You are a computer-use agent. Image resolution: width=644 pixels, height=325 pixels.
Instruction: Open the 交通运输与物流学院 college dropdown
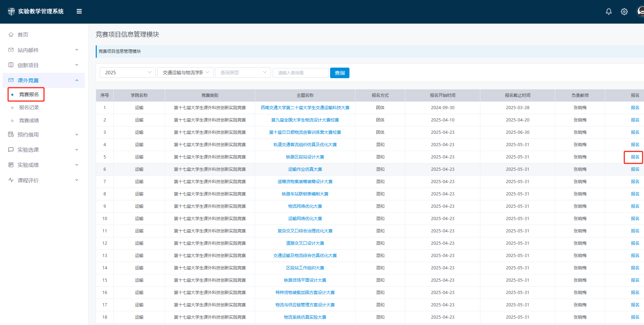pos(185,73)
